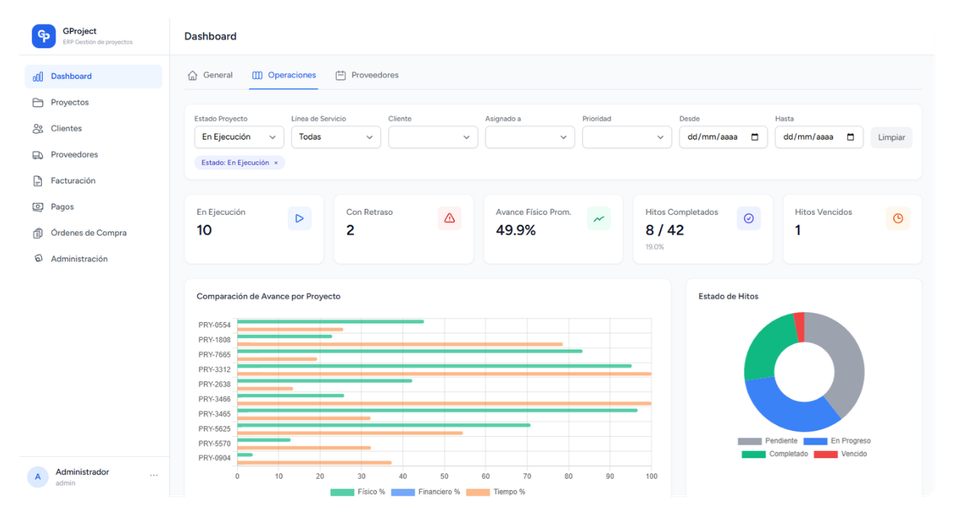Viewport: 954px width, 515px height.
Task: Click the trend chart icon on Avance Físico
Action: click(598, 219)
